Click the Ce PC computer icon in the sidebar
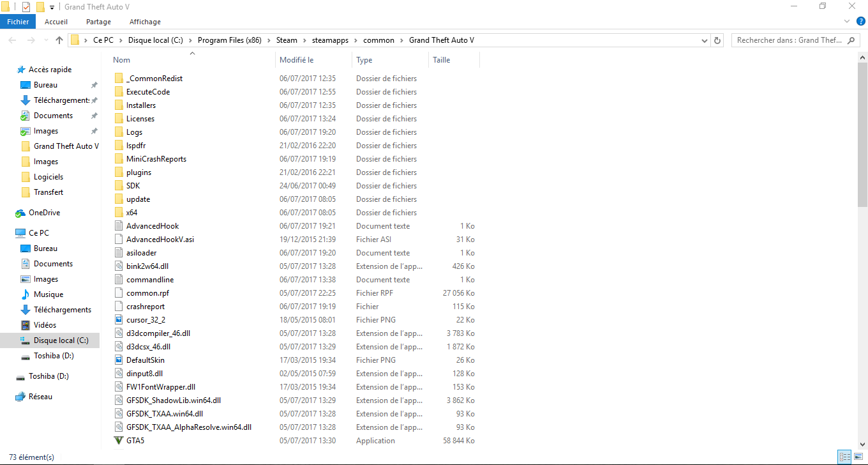Image resolution: width=868 pixels, height=465 pixels. (x=20, y=233)
